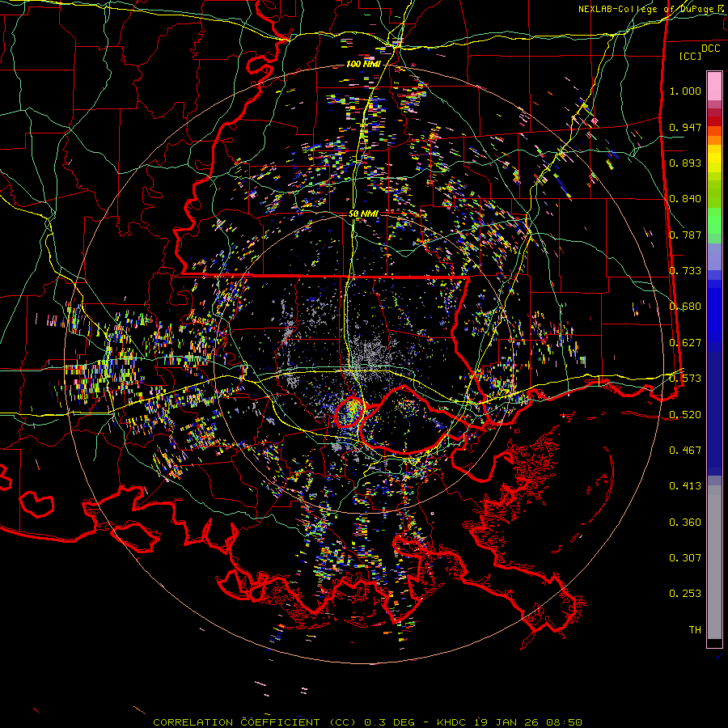Click the KHDC 19 JAN 26 08:50 timestamp
Viewport: 728px width, 728px height.
509,722
